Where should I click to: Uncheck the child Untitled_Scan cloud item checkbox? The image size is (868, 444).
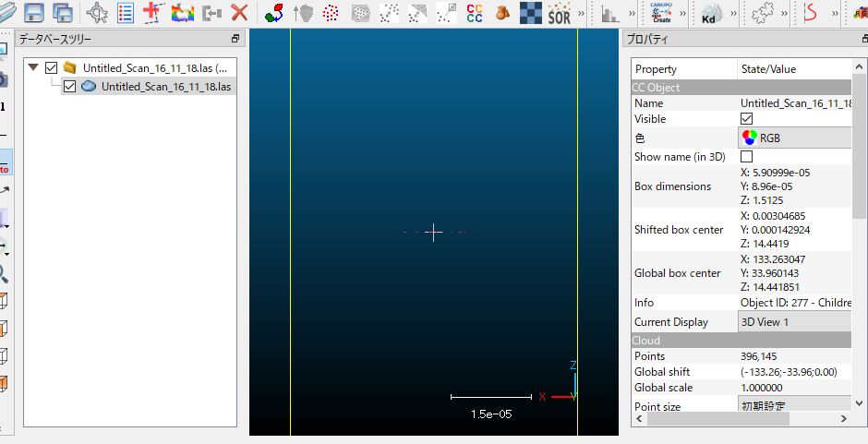(70, 86)
